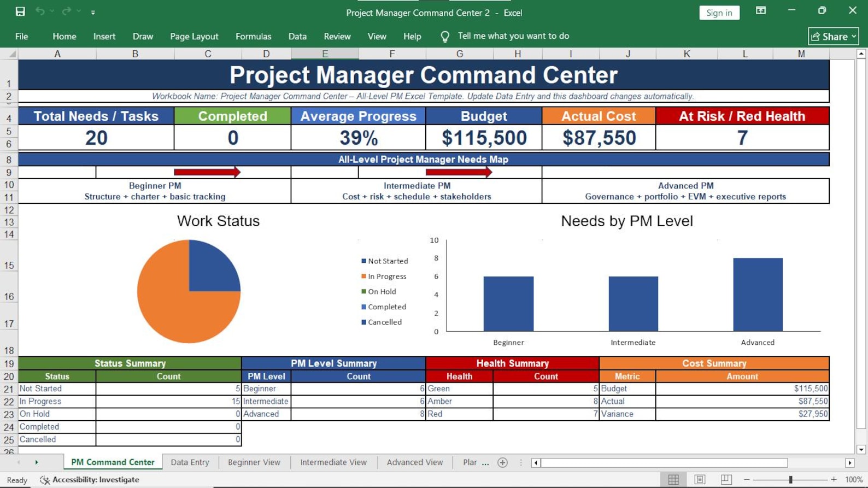Viewport: 868px width, 488px height.
Task: Click the zoom in plus button
Action: coord(834,480)
